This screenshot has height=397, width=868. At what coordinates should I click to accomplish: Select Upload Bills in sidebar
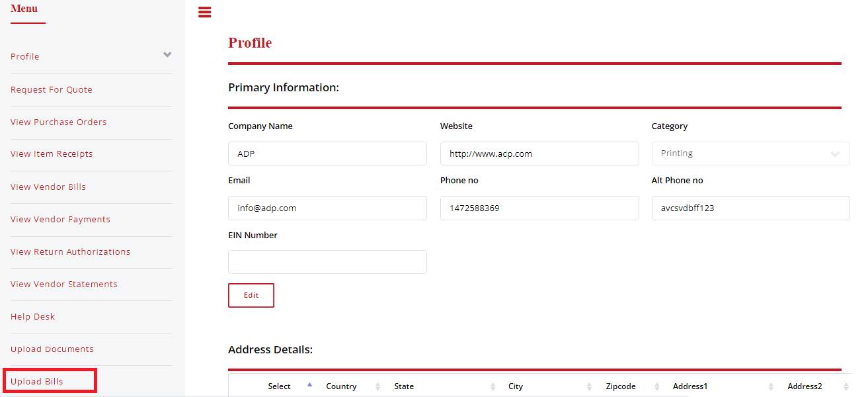click(x=37, y=382)
